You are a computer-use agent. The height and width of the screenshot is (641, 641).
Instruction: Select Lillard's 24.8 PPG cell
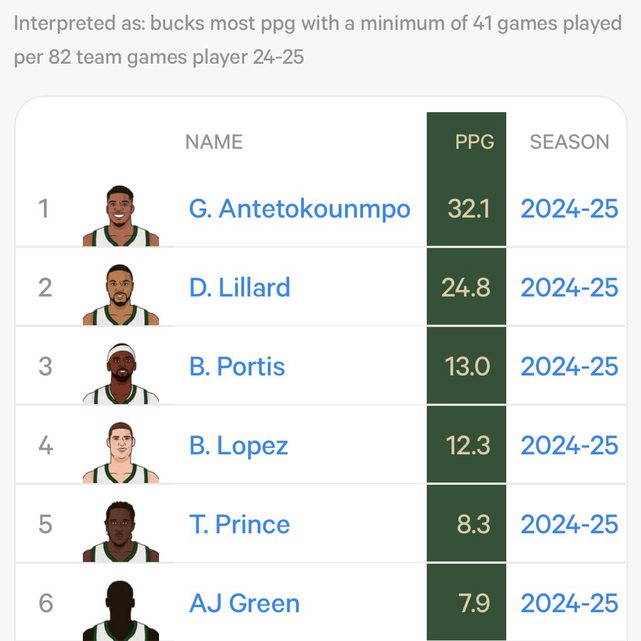[466, 288]
